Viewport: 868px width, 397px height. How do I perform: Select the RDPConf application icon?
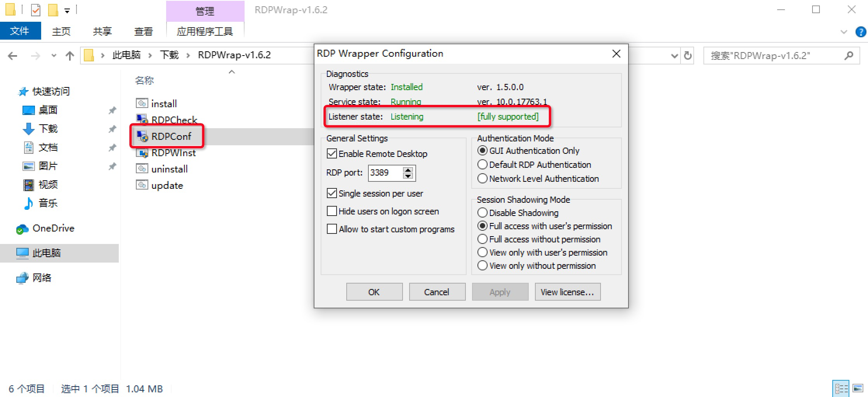pyautogui.click(x=142, y=136)
